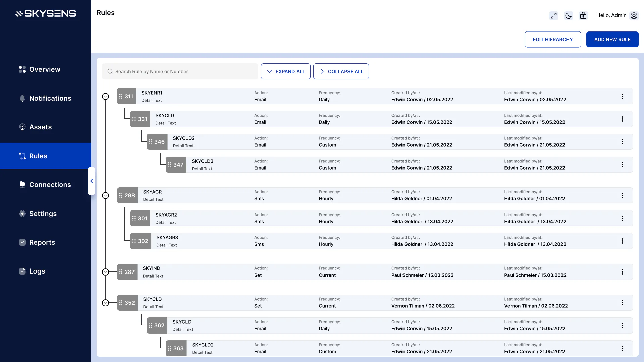The image size is (644, 362).
Task: Switch to dark mode with moon icon
Action: coord(568,16)
